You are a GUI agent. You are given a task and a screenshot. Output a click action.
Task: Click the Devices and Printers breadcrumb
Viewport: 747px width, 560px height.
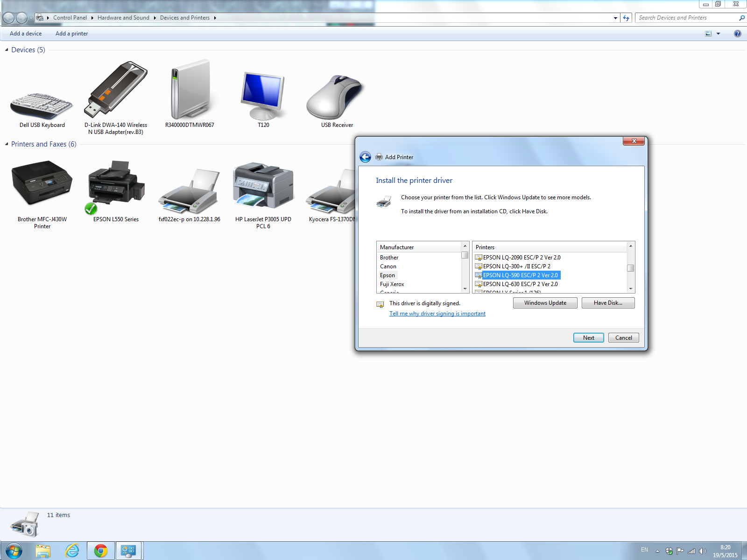(x=185, y=18)
